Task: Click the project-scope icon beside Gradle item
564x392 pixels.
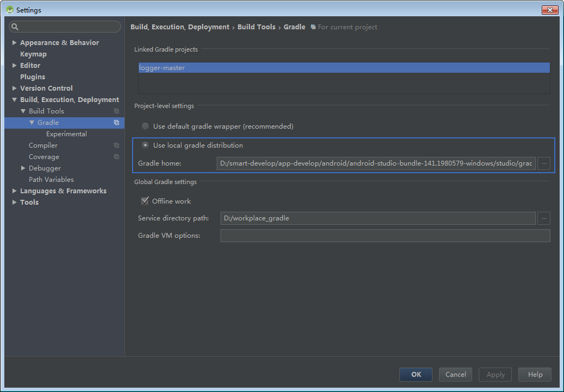Action: 116,123
